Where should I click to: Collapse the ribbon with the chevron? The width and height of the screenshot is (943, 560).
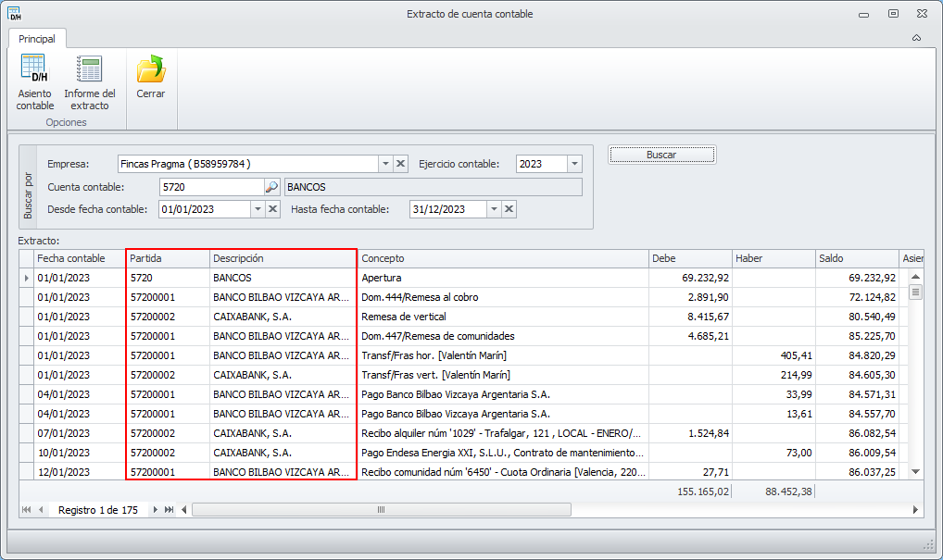916,39
